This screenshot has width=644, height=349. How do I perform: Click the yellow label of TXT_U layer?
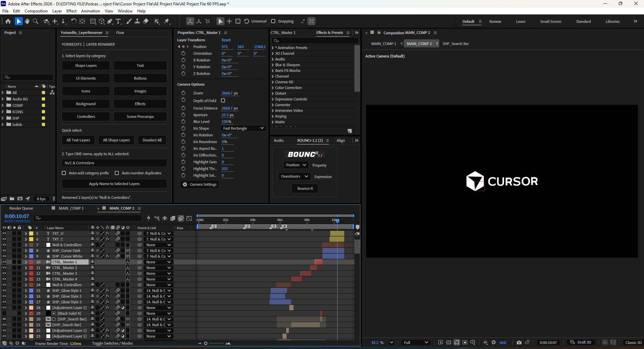(x=31, y=233)
